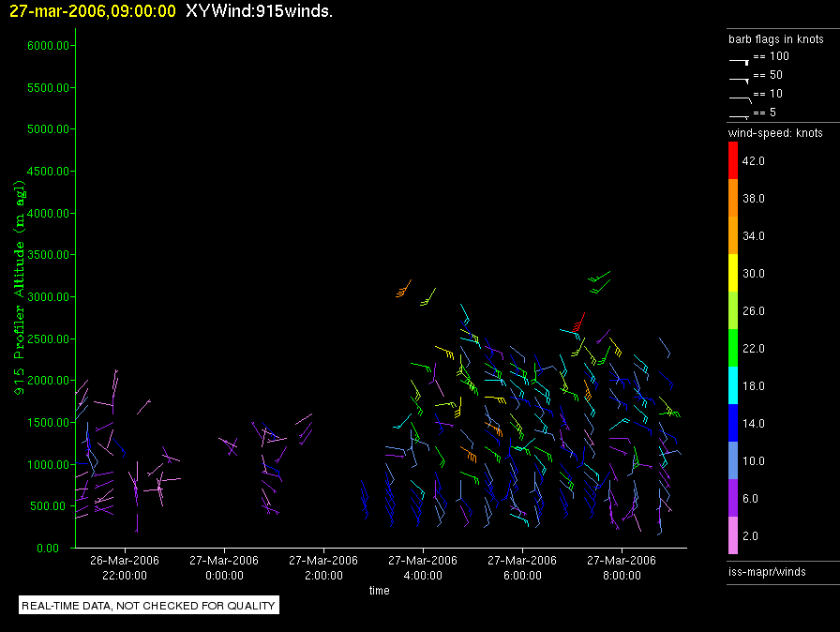Pick the cyan 18.0 knot color segment
Viewport: 840px width, 632px height.
tap(733, 385)
